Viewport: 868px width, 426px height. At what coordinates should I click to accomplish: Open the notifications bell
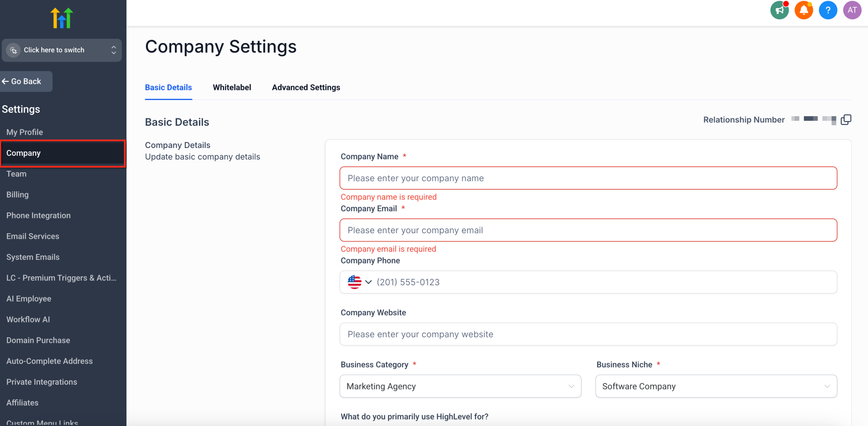point(803,10)
